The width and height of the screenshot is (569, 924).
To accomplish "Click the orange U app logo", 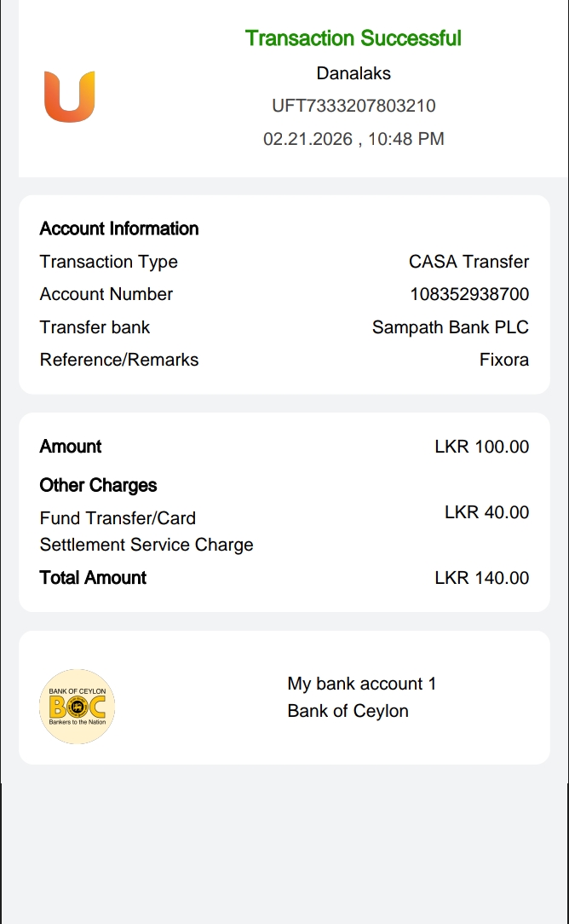I will click(x=69, y=96).
